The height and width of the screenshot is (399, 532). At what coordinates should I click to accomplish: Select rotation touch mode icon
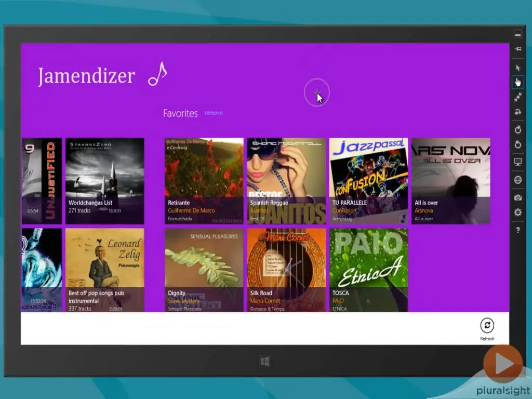(518, 112)
